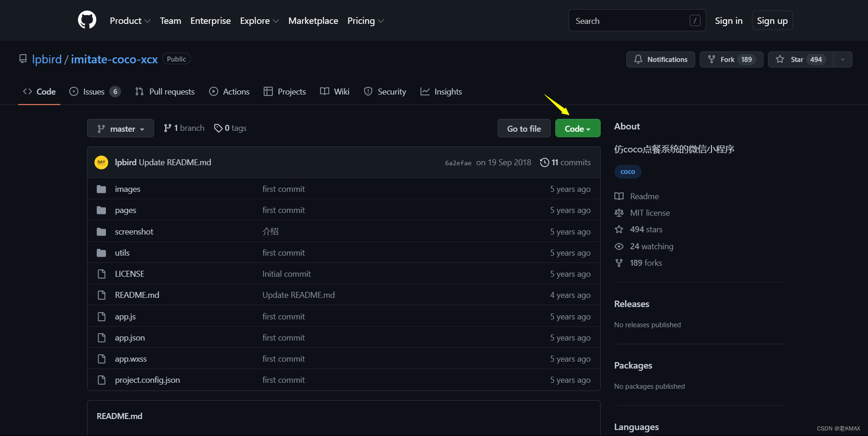The height and width of the screenshot is (436, 868).
Task: Click the app.json file icon
Action: (x=101, y=338)
